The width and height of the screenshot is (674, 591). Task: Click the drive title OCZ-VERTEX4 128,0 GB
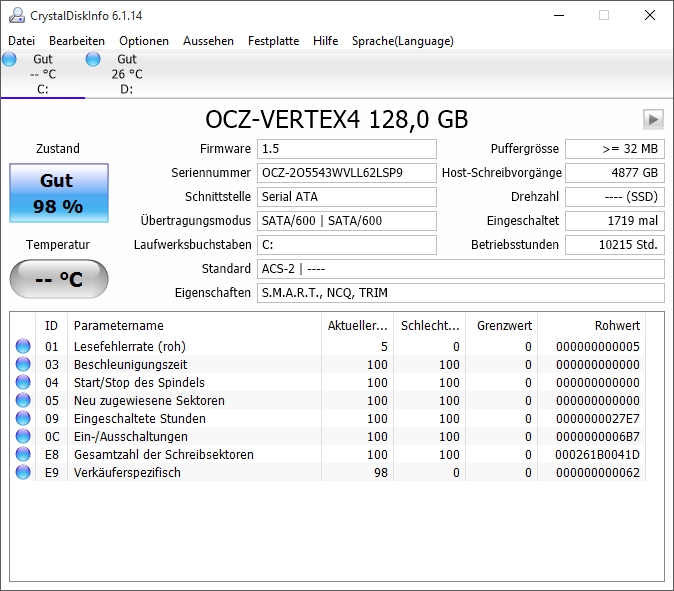click(337, 119)
